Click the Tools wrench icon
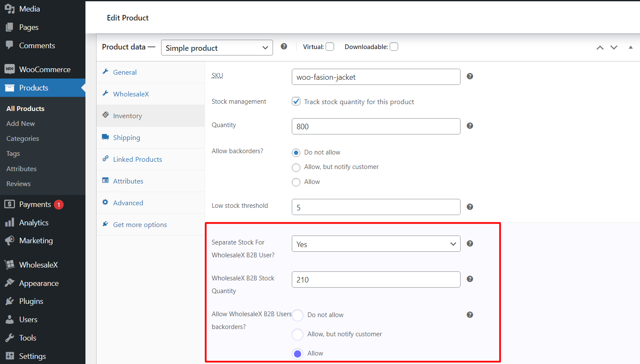The width and height of the screenshot is (640, 364). click(9, 338)
